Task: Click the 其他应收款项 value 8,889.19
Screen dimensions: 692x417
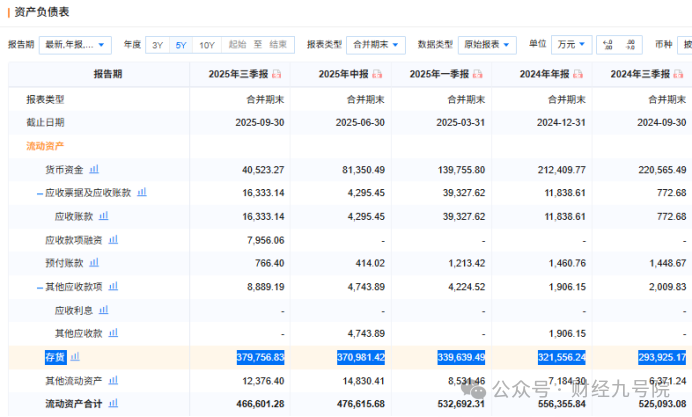Action: pyautogui.click(x=266, y=287)
